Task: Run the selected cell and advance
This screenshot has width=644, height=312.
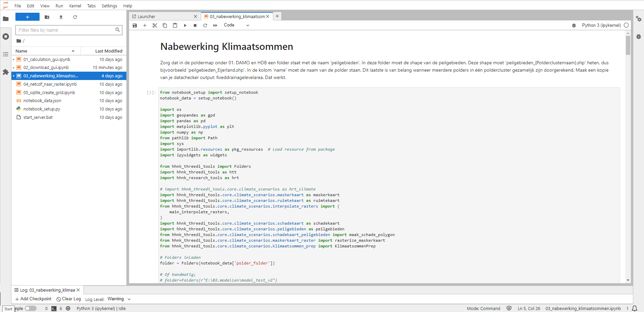Action: click(185, 25)
